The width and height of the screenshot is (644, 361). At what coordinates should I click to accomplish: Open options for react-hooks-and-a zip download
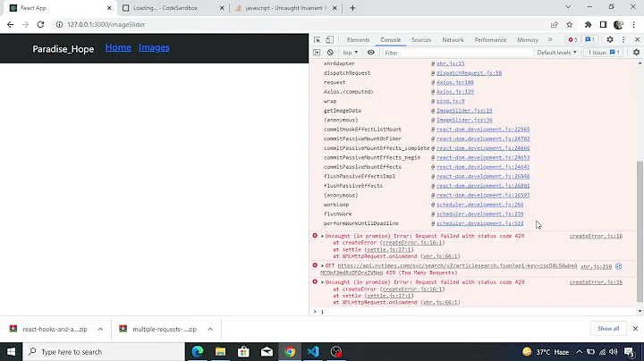point(100,329)
